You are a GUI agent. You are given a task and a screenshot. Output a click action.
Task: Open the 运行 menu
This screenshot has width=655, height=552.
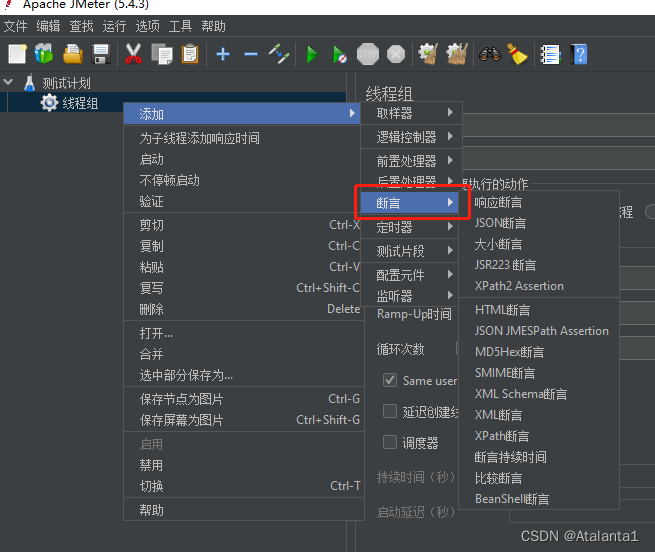(x=114, y=26)
